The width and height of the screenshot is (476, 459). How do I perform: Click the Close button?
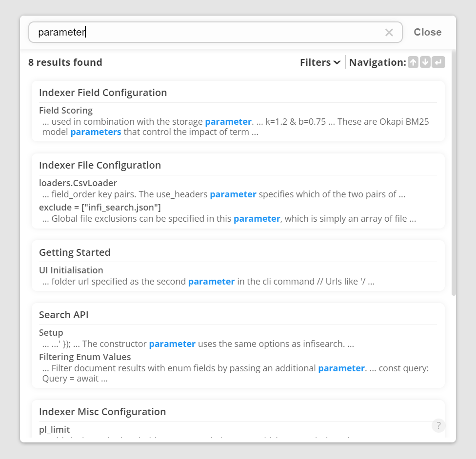427,32
